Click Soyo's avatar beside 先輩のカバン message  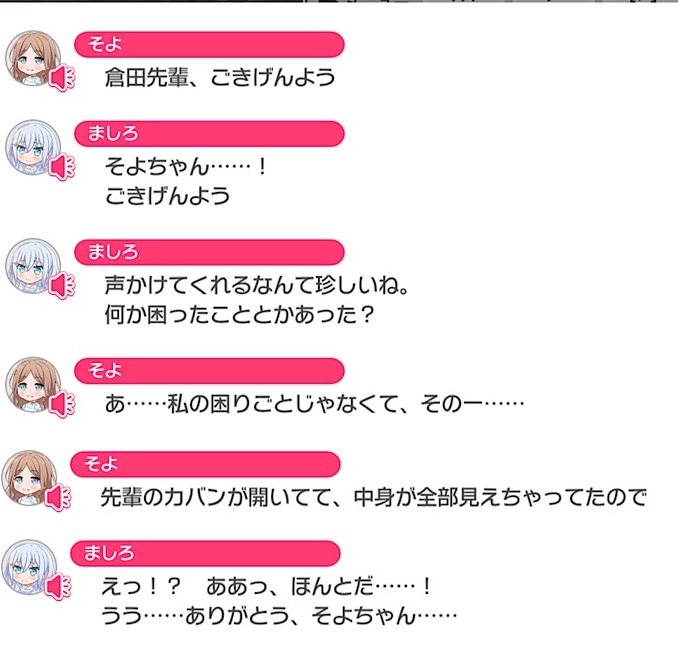[29, 478]
